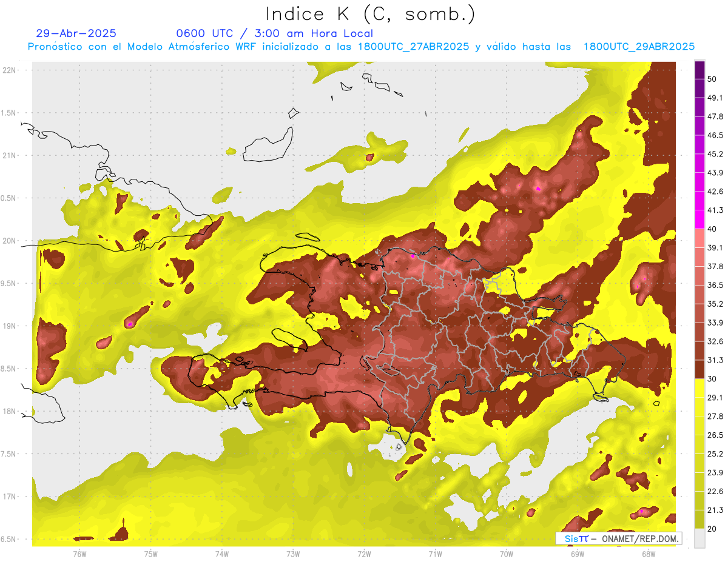
Task: Click the color bar label '25.2'
Action: (x=715, y=453)
